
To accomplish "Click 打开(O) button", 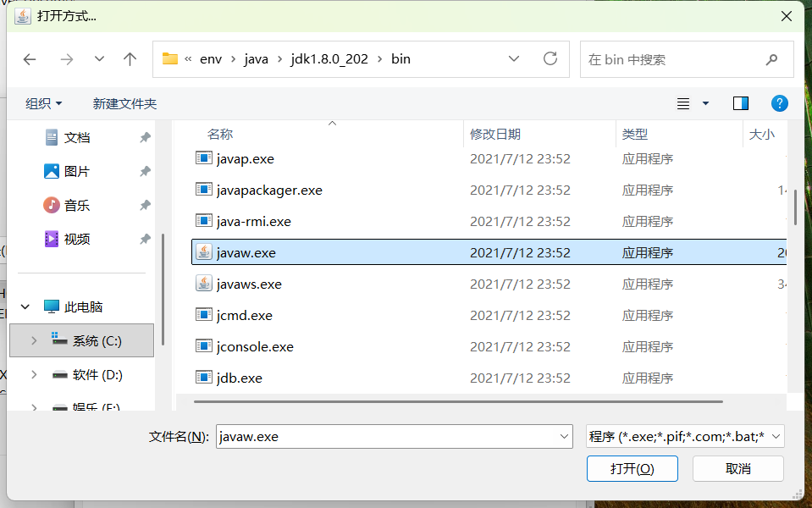I will 632,469.
